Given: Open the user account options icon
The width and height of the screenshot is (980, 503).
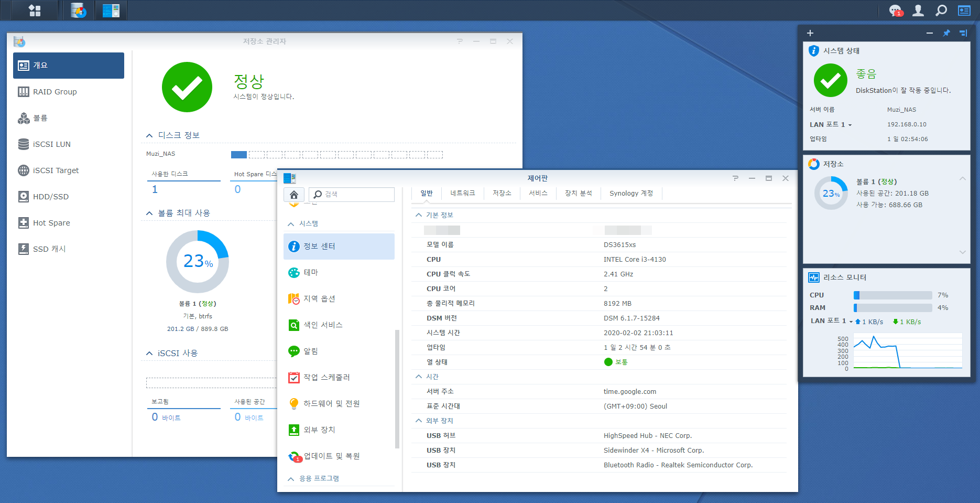Looking at the screenshot, I should [918, 10].
